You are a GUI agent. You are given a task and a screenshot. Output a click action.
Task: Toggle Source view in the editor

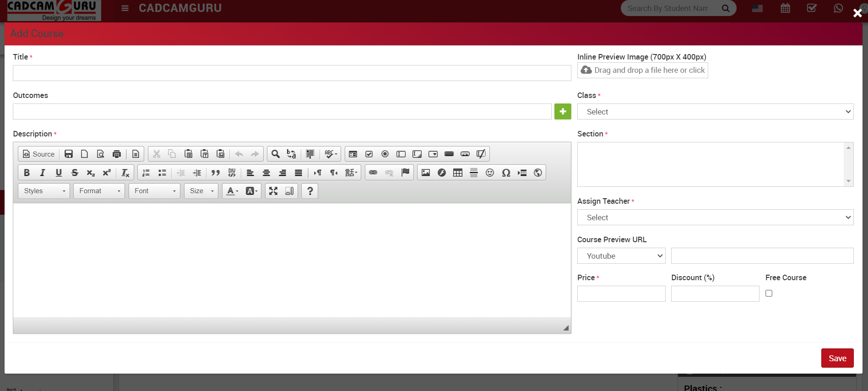39,154
